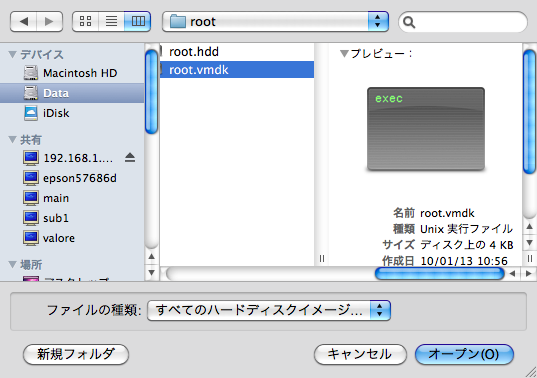This screenshot has width=537, height=378.
Task: Switch to icon grid view
Action: coord(85,22)
